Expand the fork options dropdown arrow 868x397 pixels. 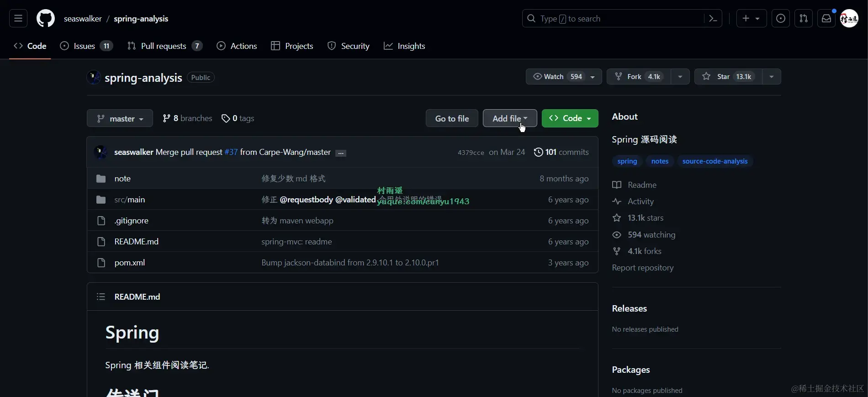[680, 77]
